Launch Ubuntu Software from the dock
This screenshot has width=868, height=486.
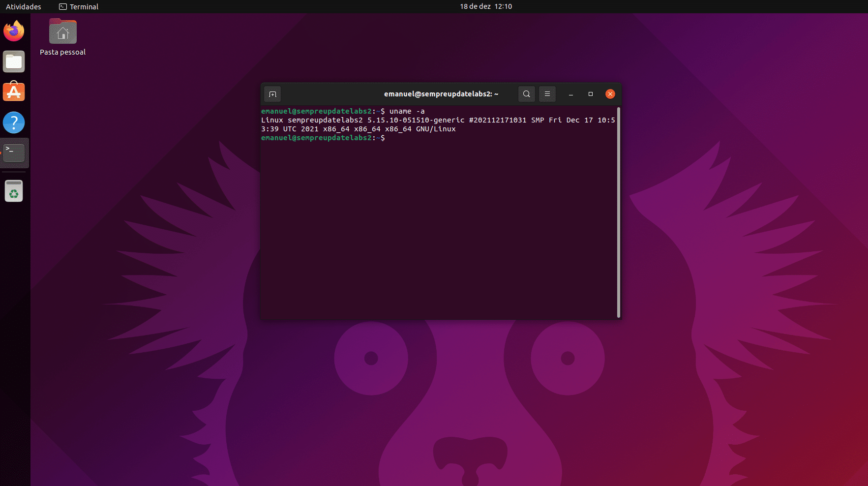[14, 92]
